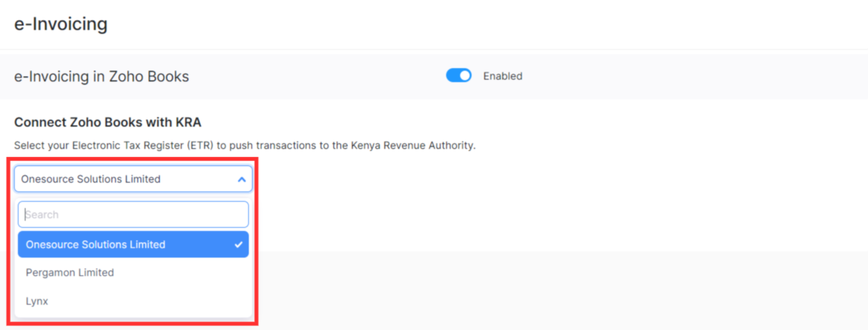Toggle the e-Invoicing in Zoho Books switch
Image resolution: width=868 pixels, height=330 pixels.
[x=458, y=76]
